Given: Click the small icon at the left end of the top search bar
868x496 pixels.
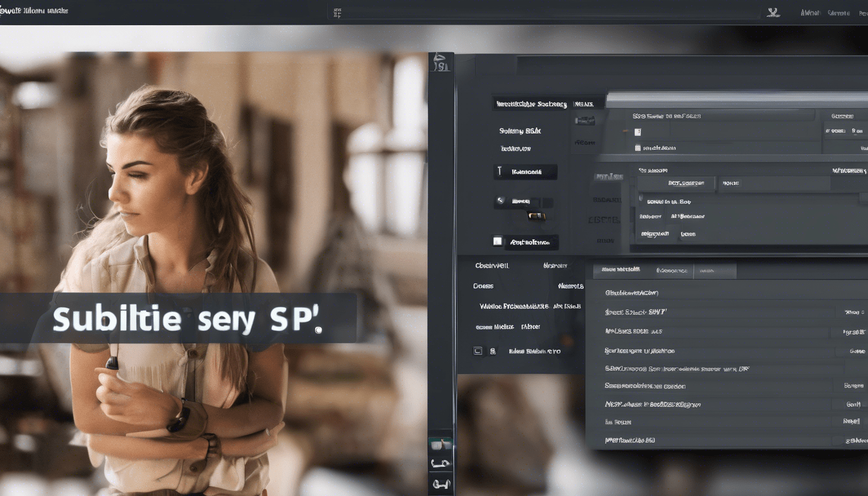Looking at the screenshot, I should 337,12.
